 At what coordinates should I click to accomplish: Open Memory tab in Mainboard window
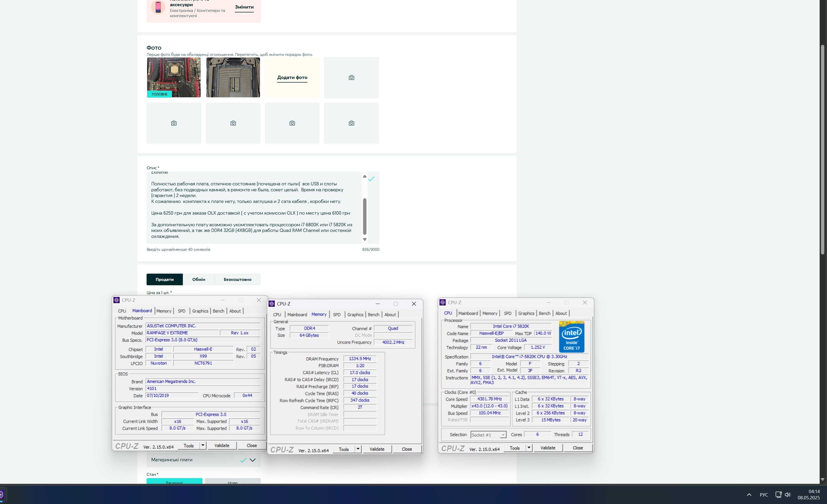coord(164,311)
